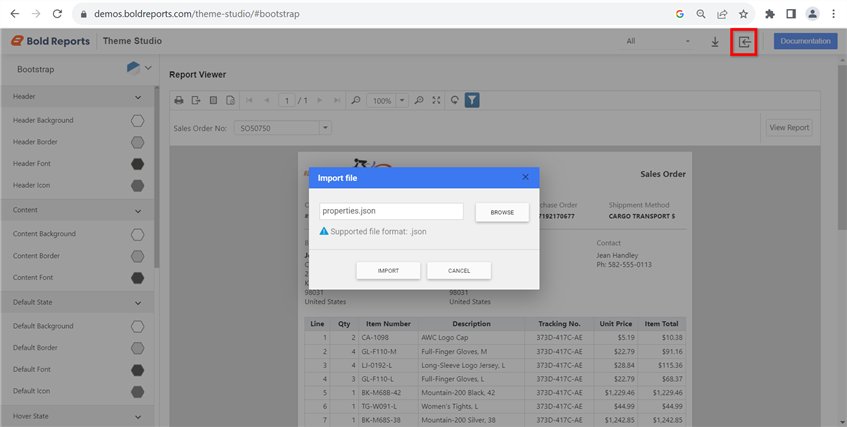The width and height of the screenshot is (847, 427).
Task: Pick Header Border color swatch
Action: coord(138,142)
